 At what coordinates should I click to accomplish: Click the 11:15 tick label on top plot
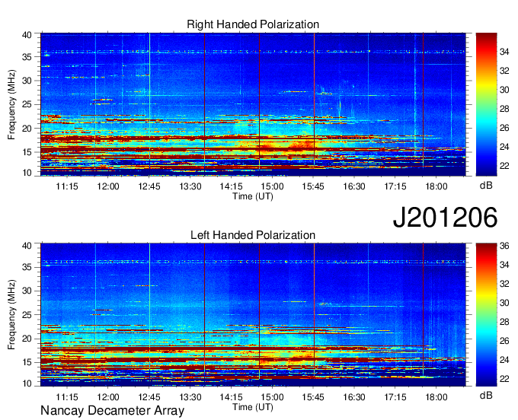pos(67,186)
